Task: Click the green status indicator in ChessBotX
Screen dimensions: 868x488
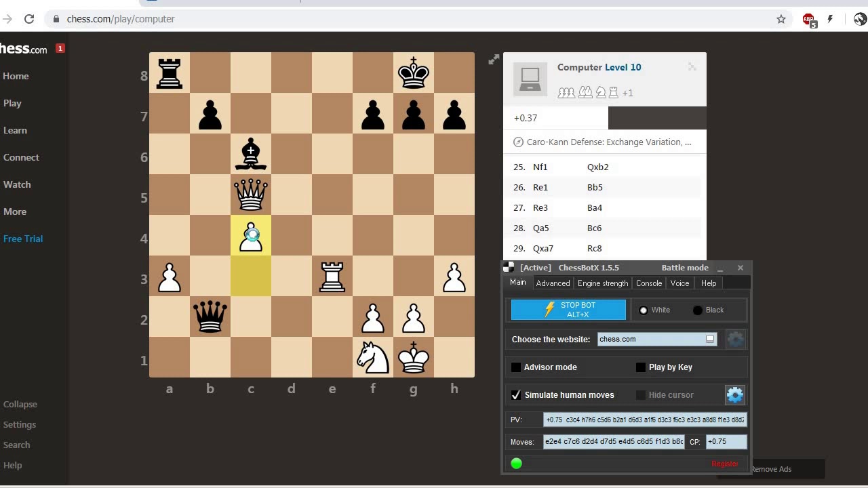Action: [x=517, y=463]
